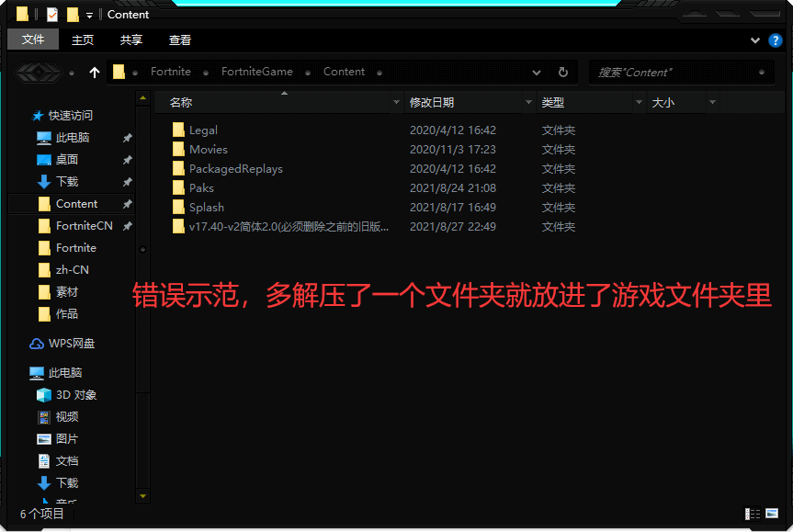Image resolution: width=793 pixels, height=532 pixels.
Task: Click the back/forward navigation emblem
Action: click(x=39, y=73)
